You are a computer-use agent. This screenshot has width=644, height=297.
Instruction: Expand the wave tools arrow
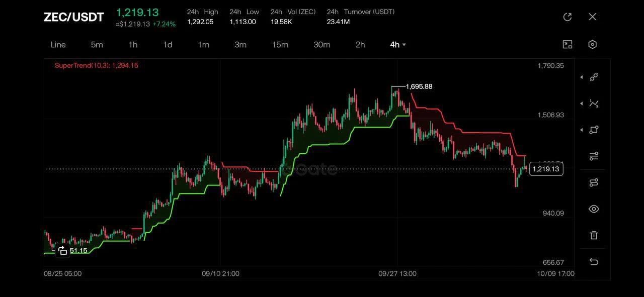click(x=582, y=104)
